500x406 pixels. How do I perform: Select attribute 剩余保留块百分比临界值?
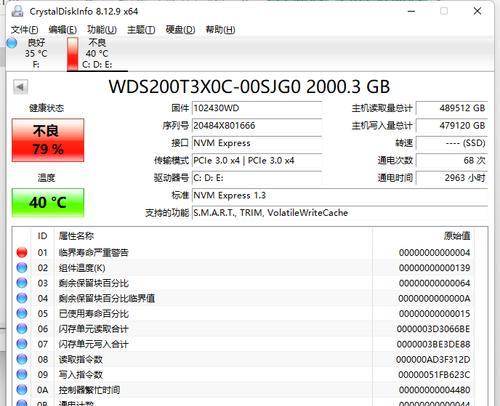point(107,298)
